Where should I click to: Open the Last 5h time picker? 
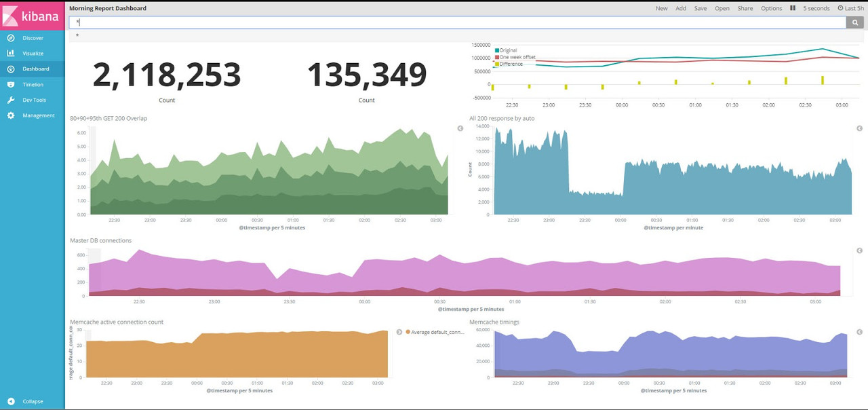click(850, 9)
